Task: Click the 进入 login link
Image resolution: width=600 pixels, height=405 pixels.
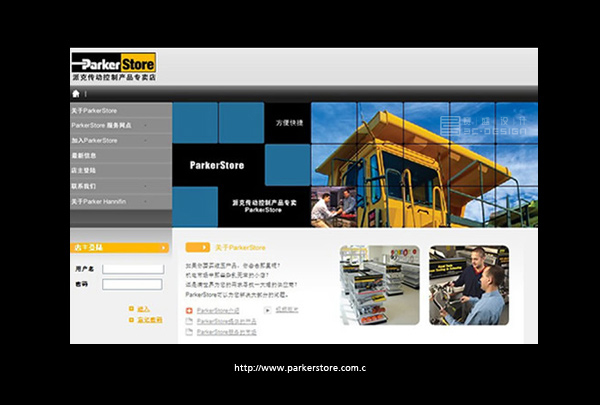Action: pyautogui.click(x=143, y=309)
